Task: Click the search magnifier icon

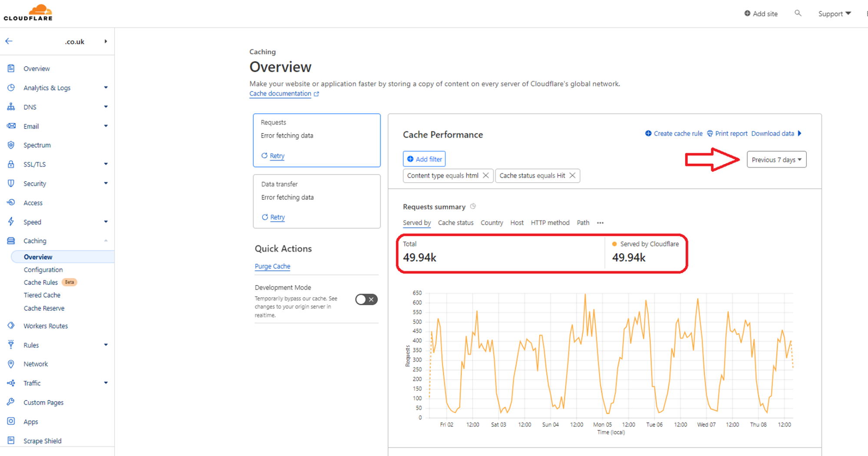Action: click(x=798, y=13)
